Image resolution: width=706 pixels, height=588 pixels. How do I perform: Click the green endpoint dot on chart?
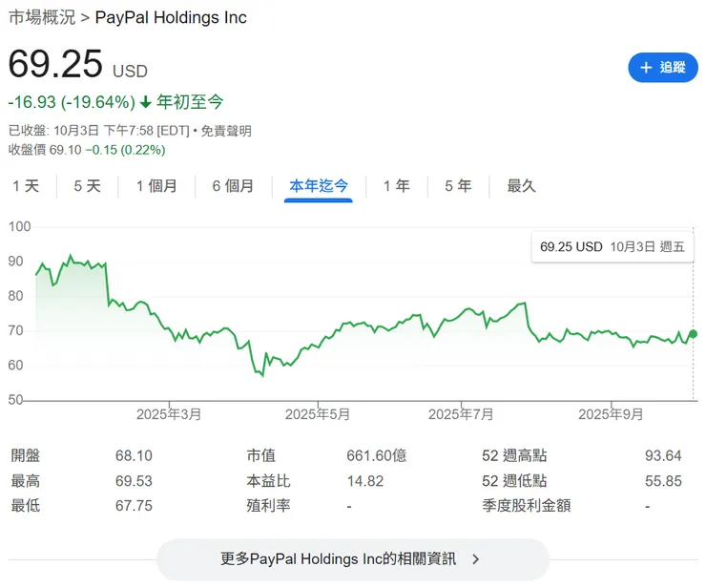pos(693,334)
